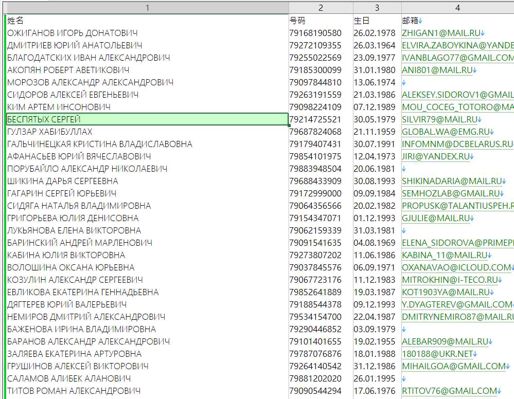
Task: Select the name НЕМИРОВ ДМИТРИЙ АЛЕКСАНДРОВИЧ
Action: pos(86,317)
